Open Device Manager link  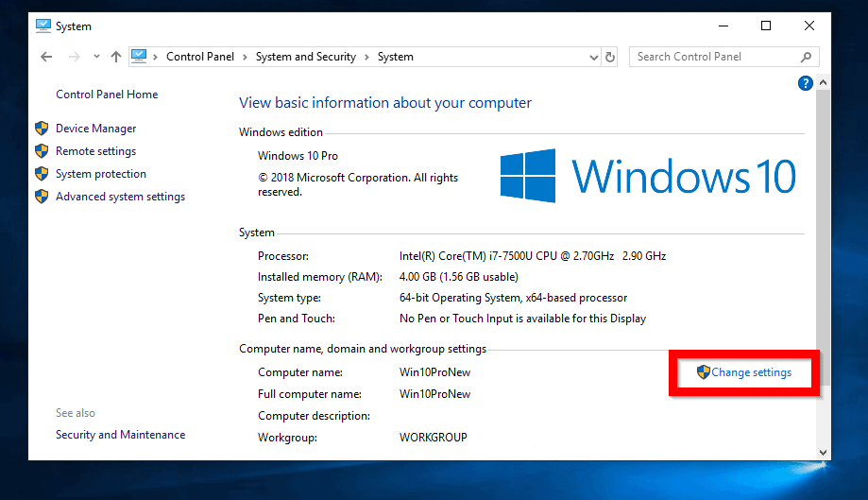(95, 128)
